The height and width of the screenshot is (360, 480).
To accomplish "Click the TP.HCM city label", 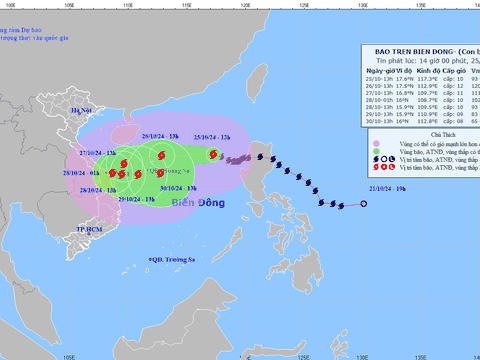I will [89, 229].
